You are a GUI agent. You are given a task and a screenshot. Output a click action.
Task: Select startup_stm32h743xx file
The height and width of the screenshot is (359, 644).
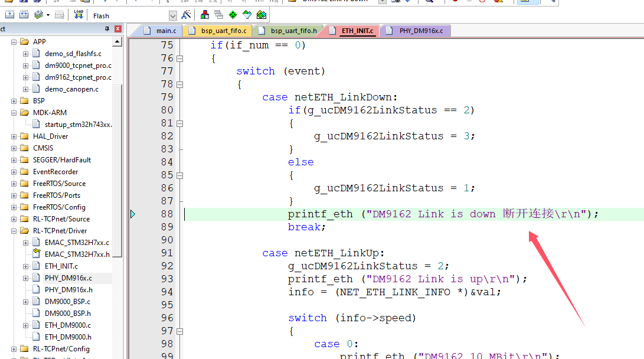tap(78, 125)
